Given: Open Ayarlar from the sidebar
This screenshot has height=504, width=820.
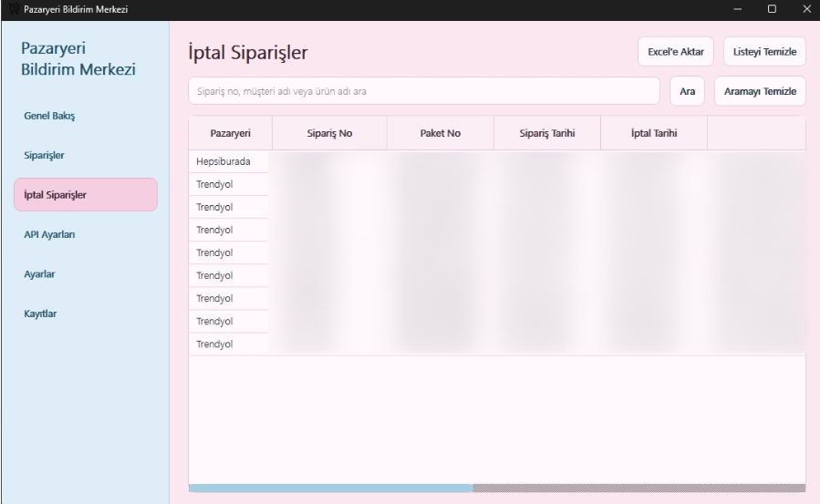Looking at the screenshot, I should (x=85, y=274).
